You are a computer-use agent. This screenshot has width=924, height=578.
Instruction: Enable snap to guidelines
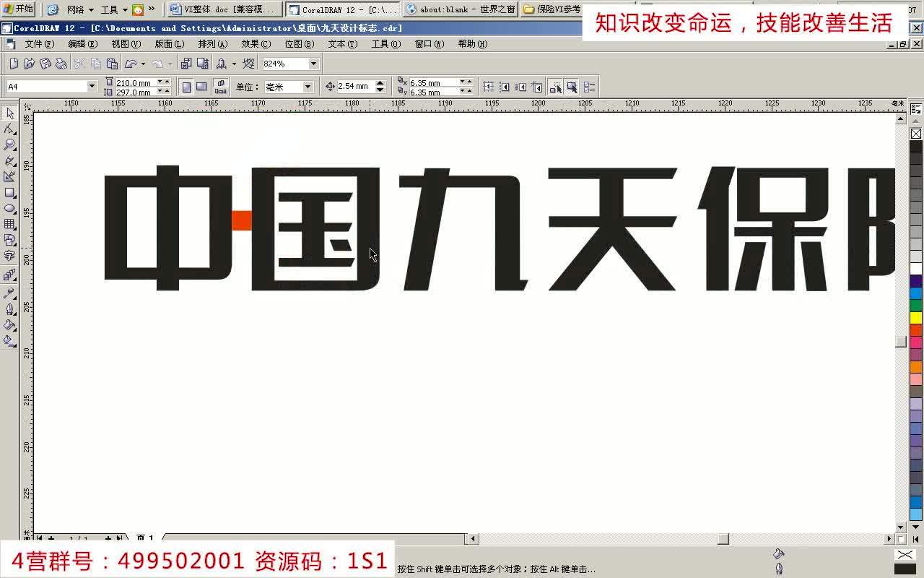tap(504, 86)
